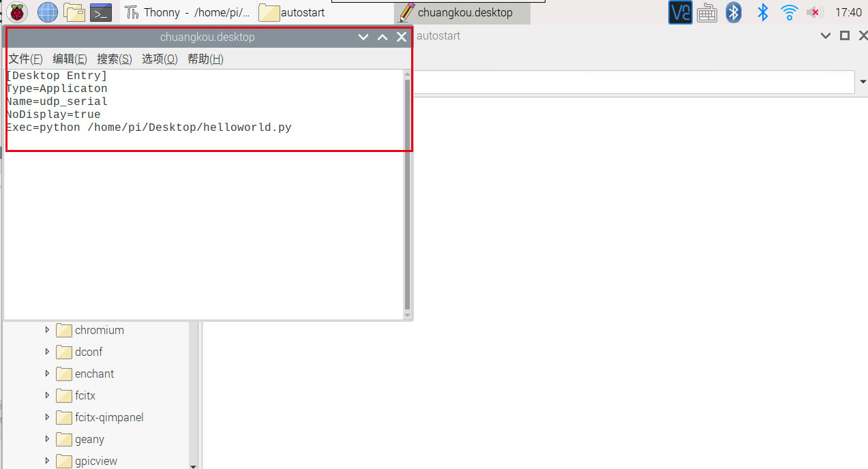The width and height of the screenshot is (868, 469).
Task: Click the round blue Bluetooth tray icon
Action: pos(734,12)
